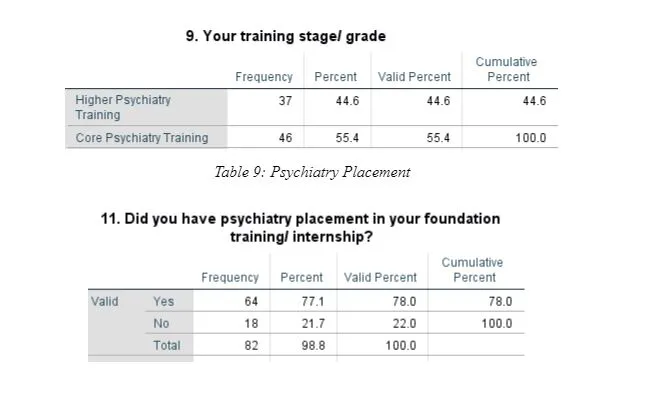Click the Frequency header in the training stage table
Image resolution: width=647 pixels, height=402 pixels.
coord(264,77)
